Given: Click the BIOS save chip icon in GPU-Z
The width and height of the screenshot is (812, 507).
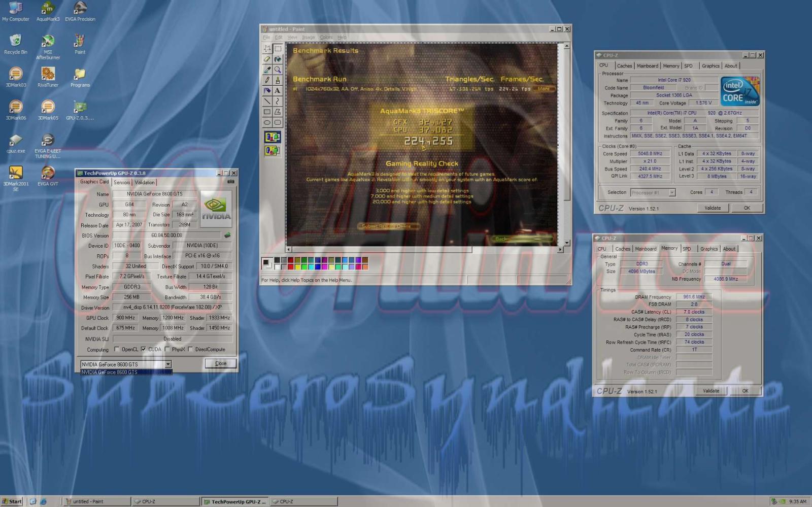Looking at the screenshot, I should [x=227, y=235].
